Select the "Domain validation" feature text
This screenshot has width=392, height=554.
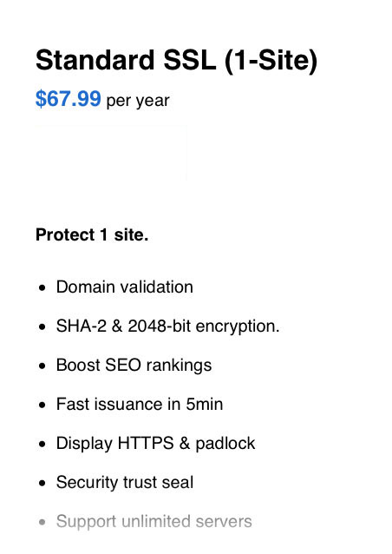point(125,287)
